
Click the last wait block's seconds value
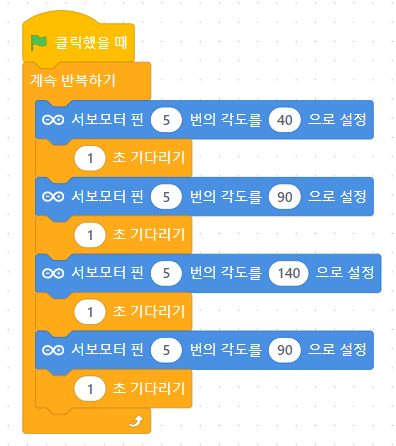[90, 389]
